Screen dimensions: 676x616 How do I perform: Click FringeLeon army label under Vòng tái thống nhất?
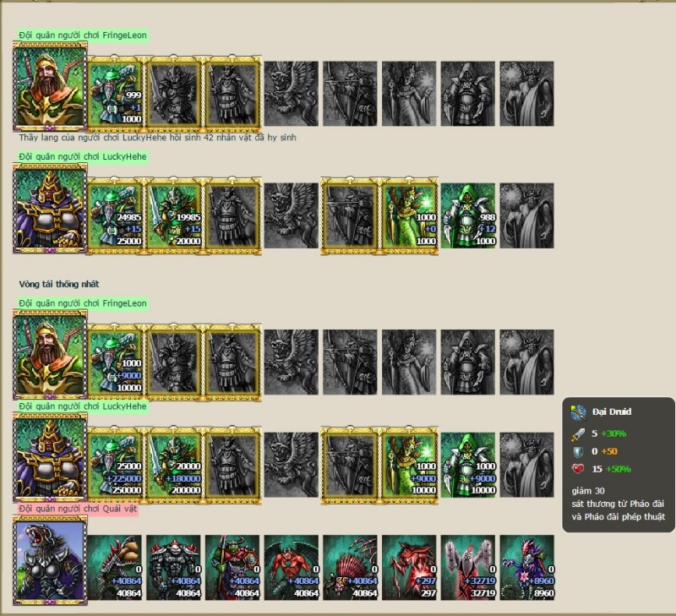point(83,303)
